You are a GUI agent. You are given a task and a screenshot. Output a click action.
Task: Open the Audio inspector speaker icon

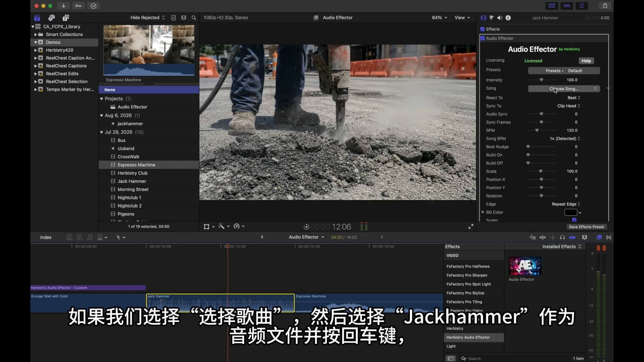[500, 18]
